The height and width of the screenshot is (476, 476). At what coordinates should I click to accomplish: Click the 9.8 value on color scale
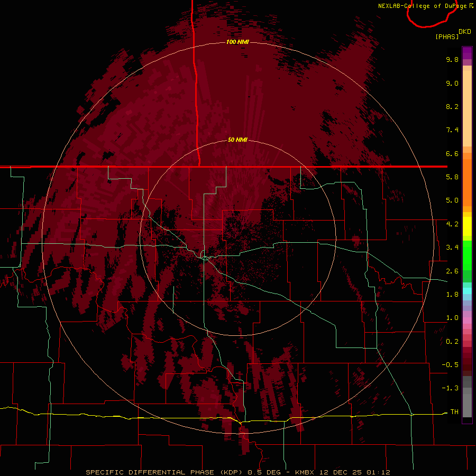coord(452,59)
